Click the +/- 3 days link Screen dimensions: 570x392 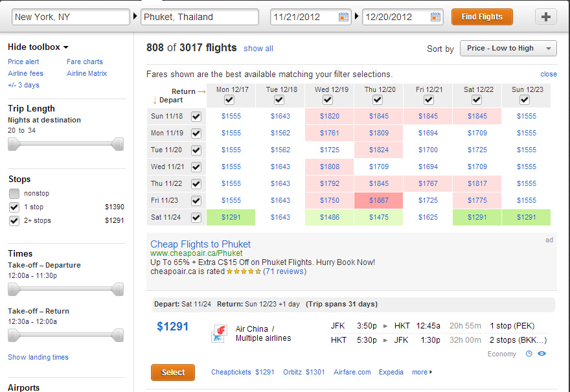pyautogui.click(x=23, y=85)
